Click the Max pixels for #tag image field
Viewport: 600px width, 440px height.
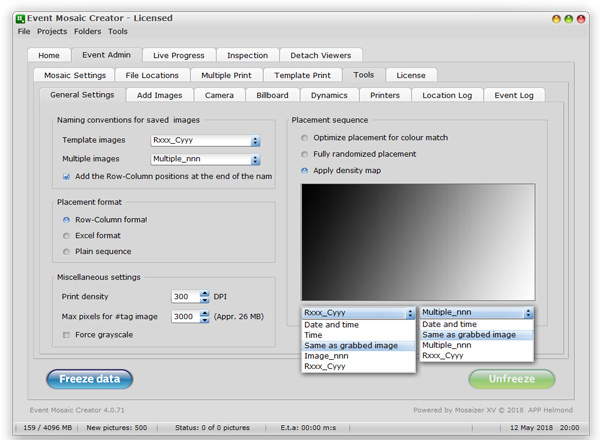pos(186,316)
